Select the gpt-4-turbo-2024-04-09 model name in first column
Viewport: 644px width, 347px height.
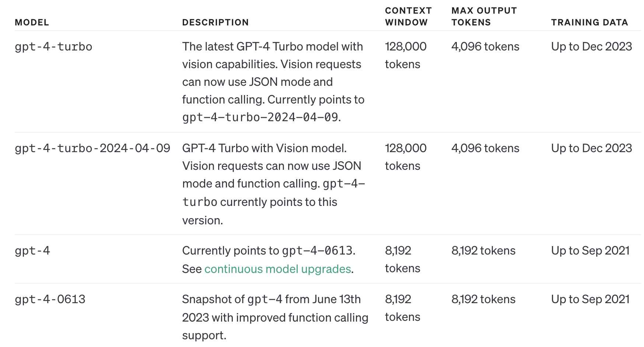click(x=92, y=148)
